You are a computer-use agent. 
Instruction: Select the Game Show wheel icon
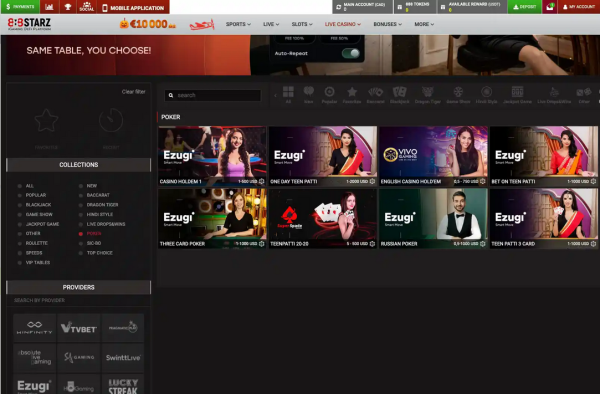coord(458,95)
